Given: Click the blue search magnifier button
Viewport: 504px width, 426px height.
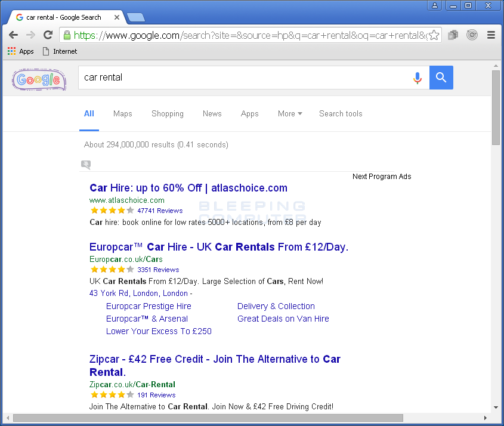Looking at the screenshot, I should click(x=441, y=78).
